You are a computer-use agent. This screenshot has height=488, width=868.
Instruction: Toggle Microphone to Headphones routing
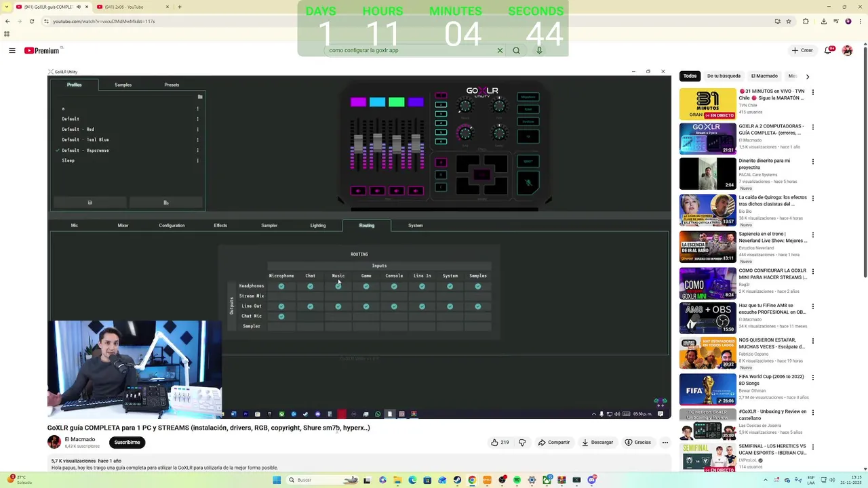point(281,286)
